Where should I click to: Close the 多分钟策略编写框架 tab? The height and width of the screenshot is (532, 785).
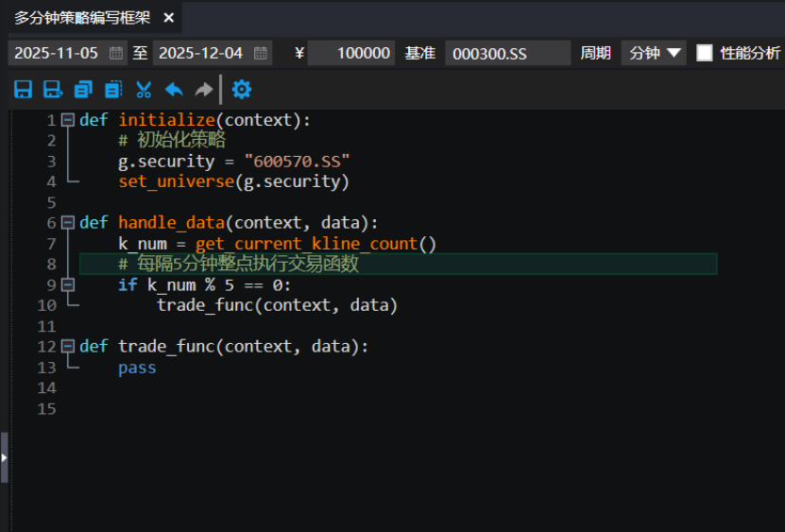tap(168, 18)
